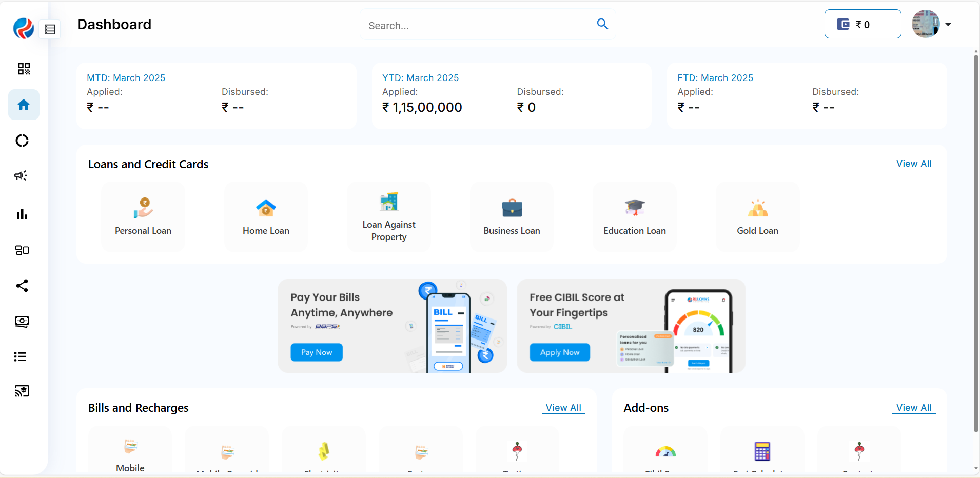Toggle the sidebar menu panel button
Viewport: 980px width, 478px height.
click(50, 30)
